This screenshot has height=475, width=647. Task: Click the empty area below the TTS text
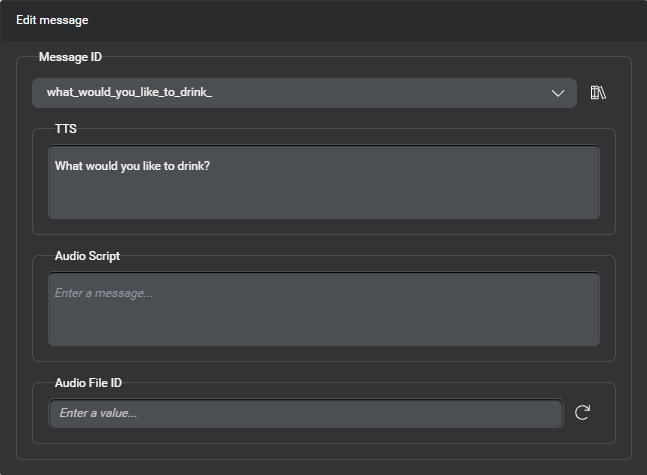[x=323, y=198]
